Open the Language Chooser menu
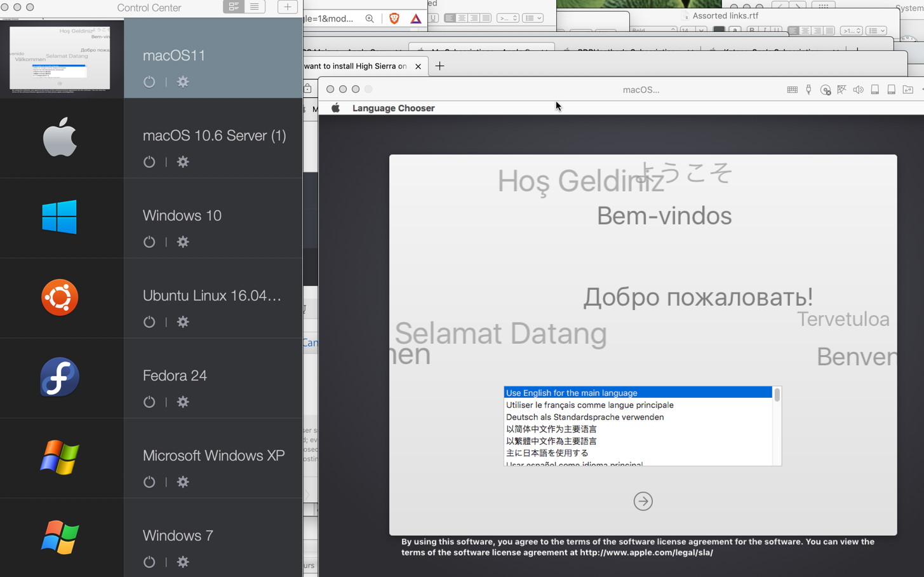Image resolution: width=924 pixels, height=577 pixels. (394, 108)
